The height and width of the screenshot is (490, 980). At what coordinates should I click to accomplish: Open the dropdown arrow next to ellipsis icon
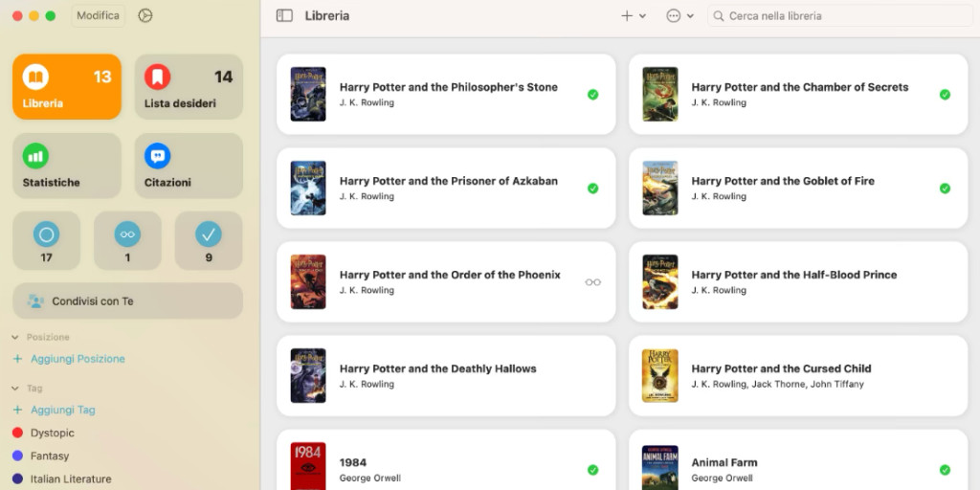[690, 16]
